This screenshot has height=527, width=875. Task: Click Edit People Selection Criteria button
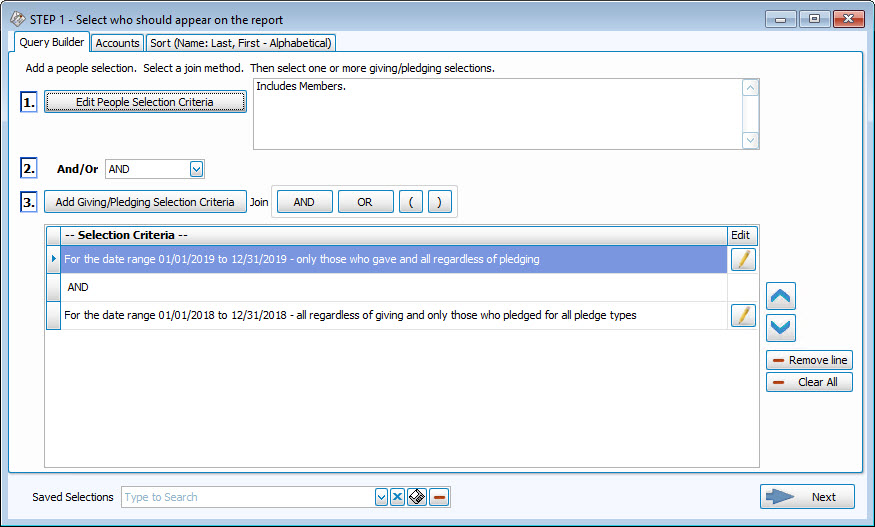tap(145, 102)
